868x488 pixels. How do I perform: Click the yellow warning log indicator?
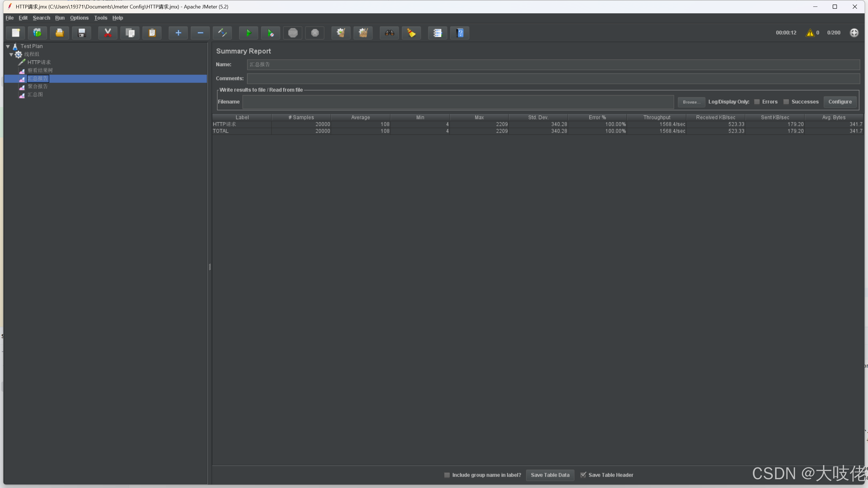[x=810, y=33]
